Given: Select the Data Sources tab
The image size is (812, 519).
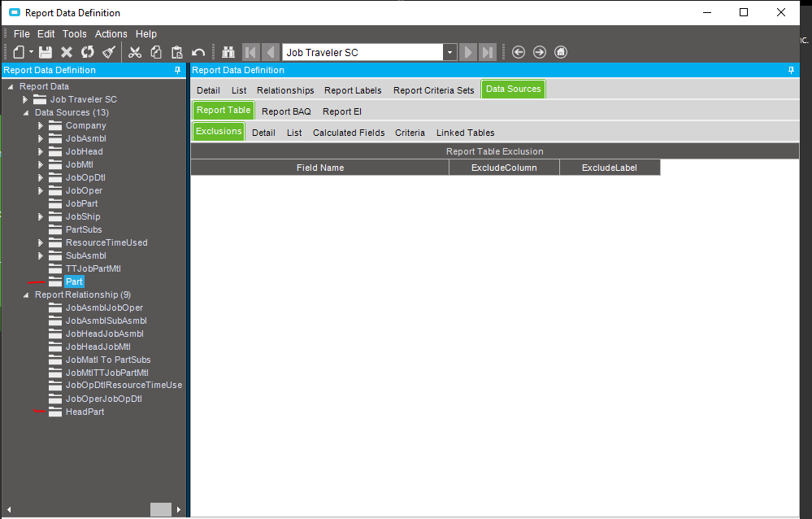Looking at the screenshot, I should coord(513,89).
